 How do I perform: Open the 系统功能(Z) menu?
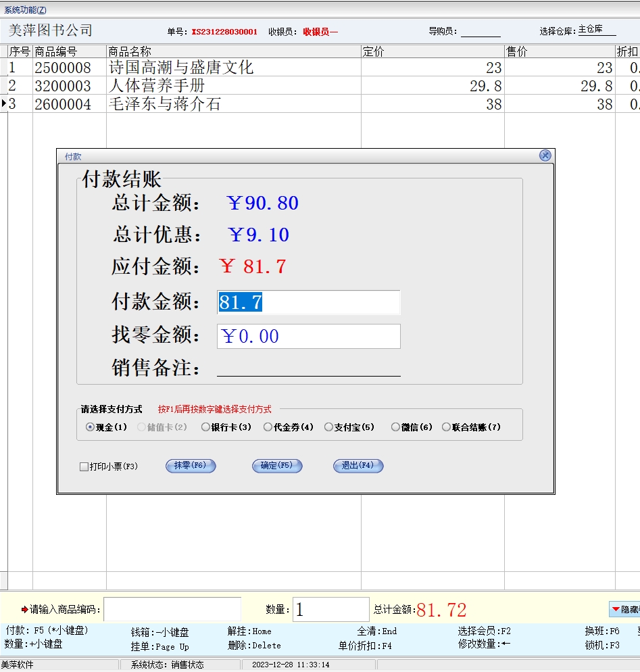26,9
